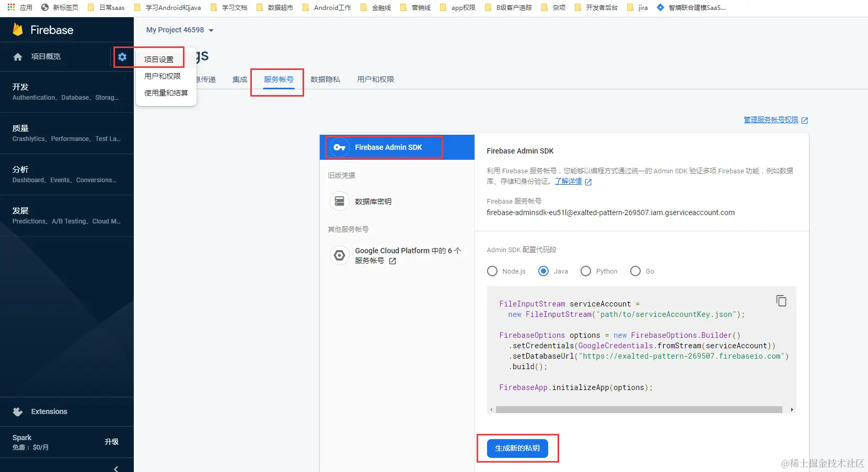
Task: Click the Google Cloud Platform hexagon icon
Action: point(340,255)
